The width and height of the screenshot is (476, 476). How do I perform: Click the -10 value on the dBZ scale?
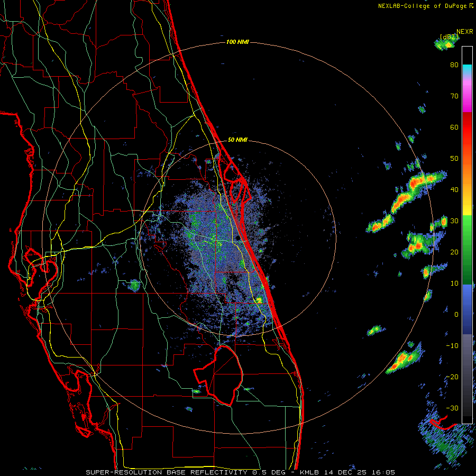[452, 345]
